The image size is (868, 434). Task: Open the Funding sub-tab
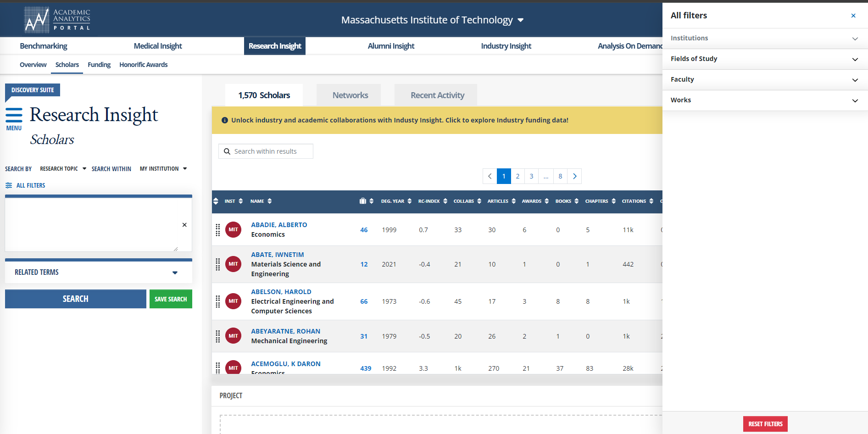click(x=99, y=65)
